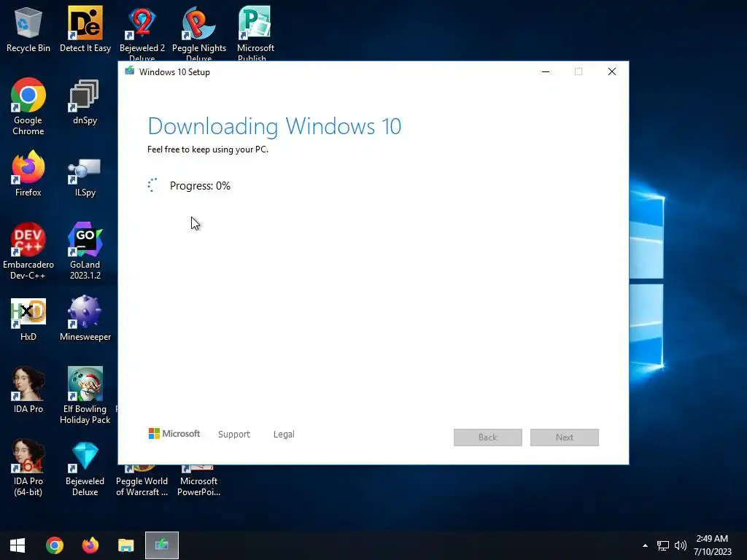
Task: Click the Microsoft logo in Setup
Action: point(174,434)
